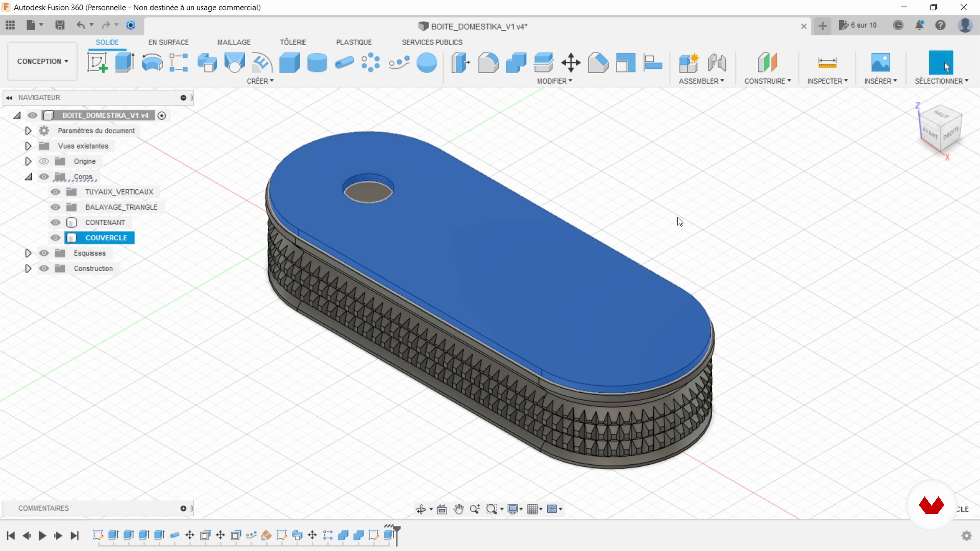Hide the BALAYAGE_TRIANGLE folder

[56, 207]
